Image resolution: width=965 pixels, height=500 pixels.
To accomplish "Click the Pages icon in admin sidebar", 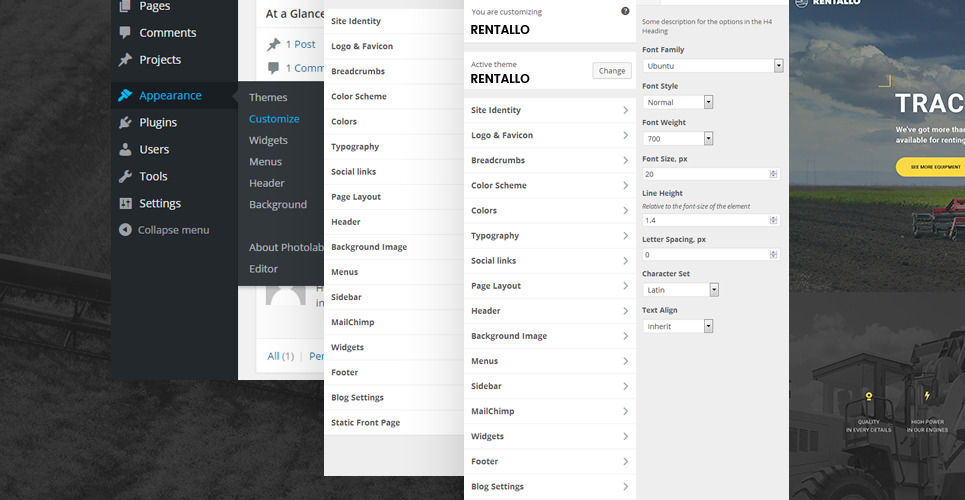I will point(125,6).
